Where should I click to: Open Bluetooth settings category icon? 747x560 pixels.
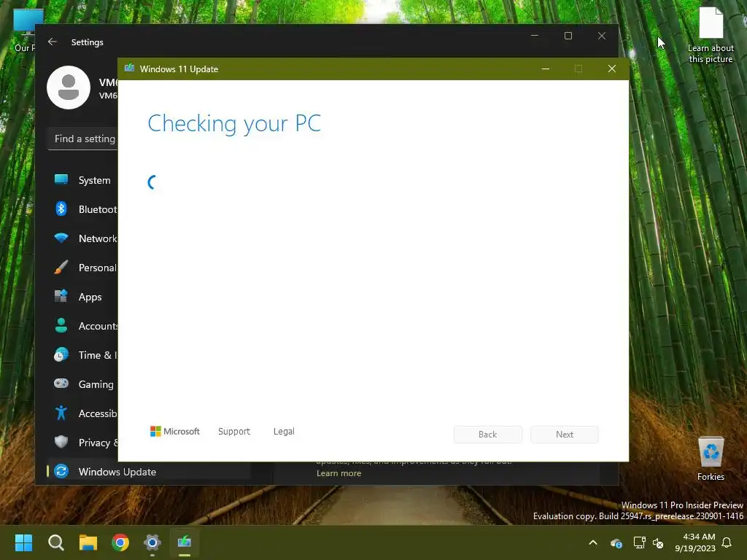pyautogui.click(x=61, y=209)
